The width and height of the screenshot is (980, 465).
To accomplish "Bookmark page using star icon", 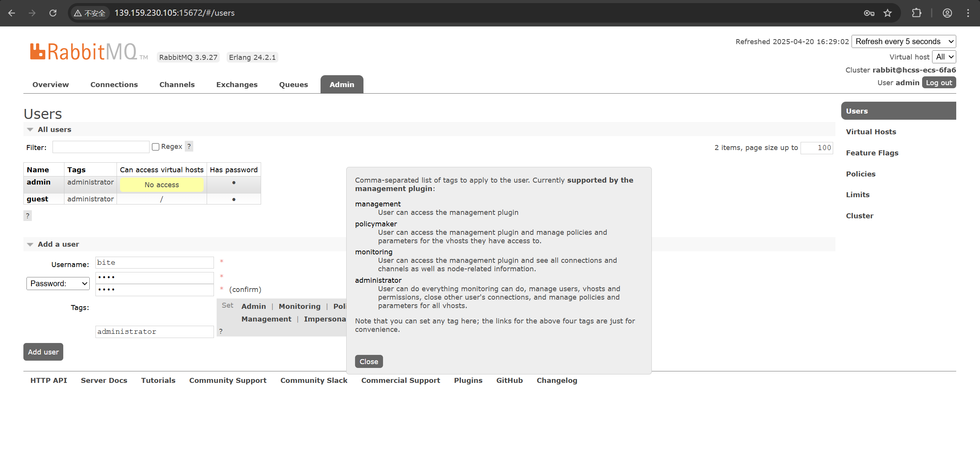I will [x=888, y=13].
